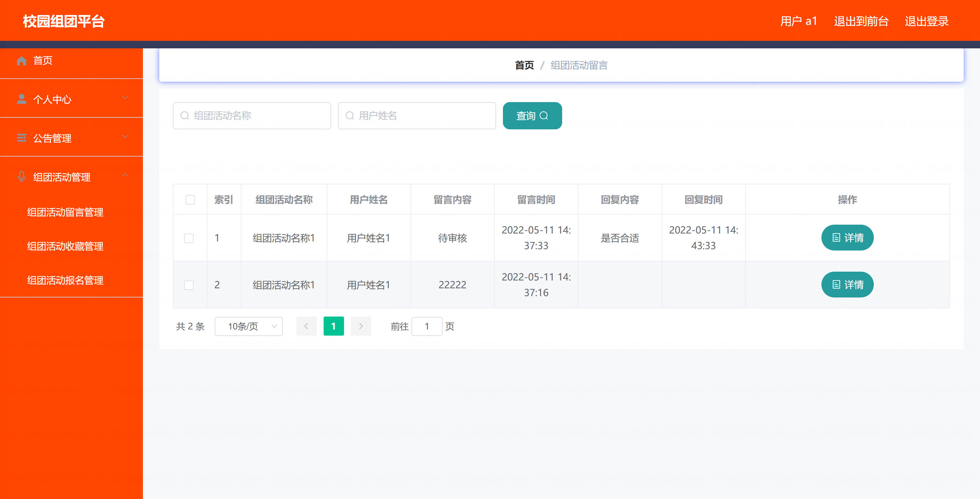The image size is (980, 499).
Task: Click 组团活动名称1 cell in row 1
Action: click(284, 238)
